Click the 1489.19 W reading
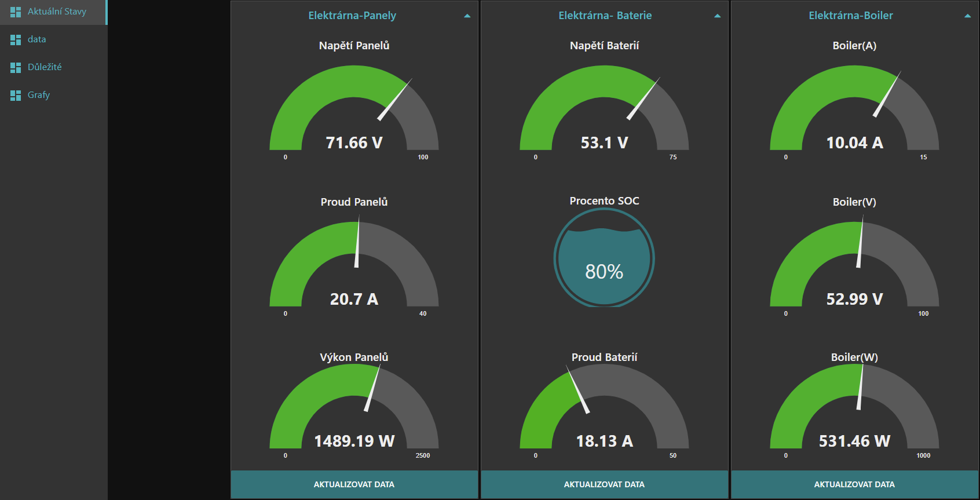Viewport: 980px width, 500px height. tap(354, 441)
